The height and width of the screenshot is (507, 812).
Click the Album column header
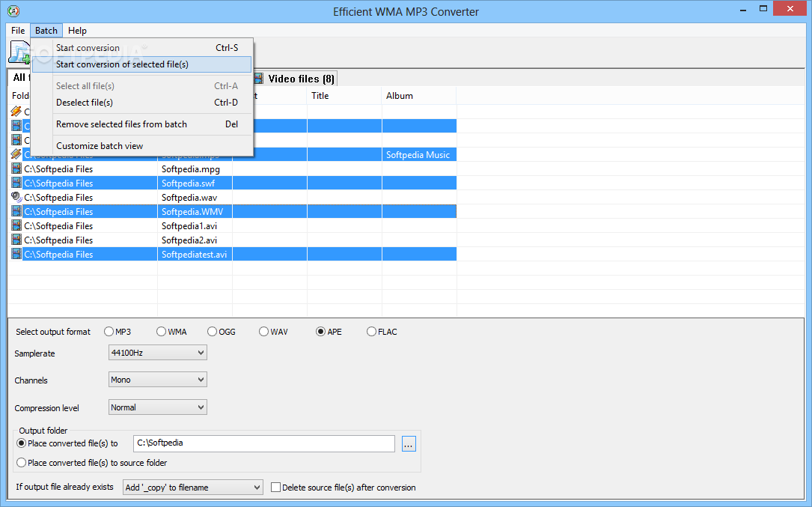click(x=419, y=95)
